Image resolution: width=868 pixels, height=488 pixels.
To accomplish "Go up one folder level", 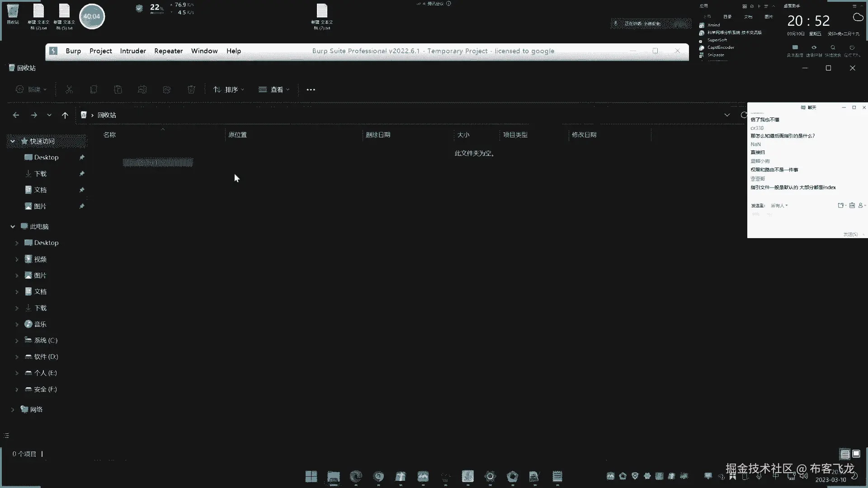I will (x=65, y=115).
